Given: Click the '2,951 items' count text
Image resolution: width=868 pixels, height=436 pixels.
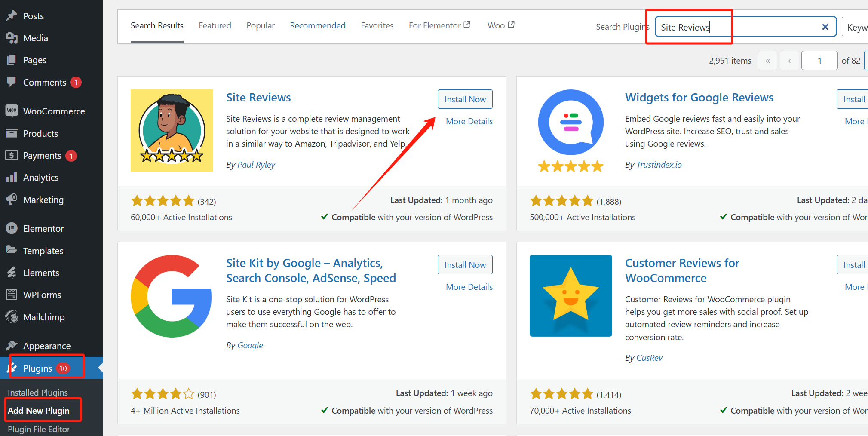Looking at the screenshot, I should 730,61.
